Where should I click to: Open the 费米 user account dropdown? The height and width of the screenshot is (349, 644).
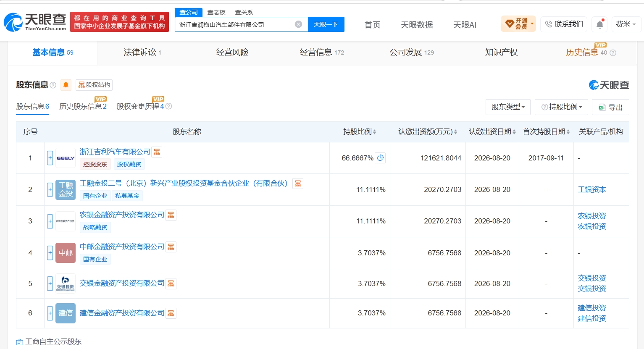tap(626, 24)
